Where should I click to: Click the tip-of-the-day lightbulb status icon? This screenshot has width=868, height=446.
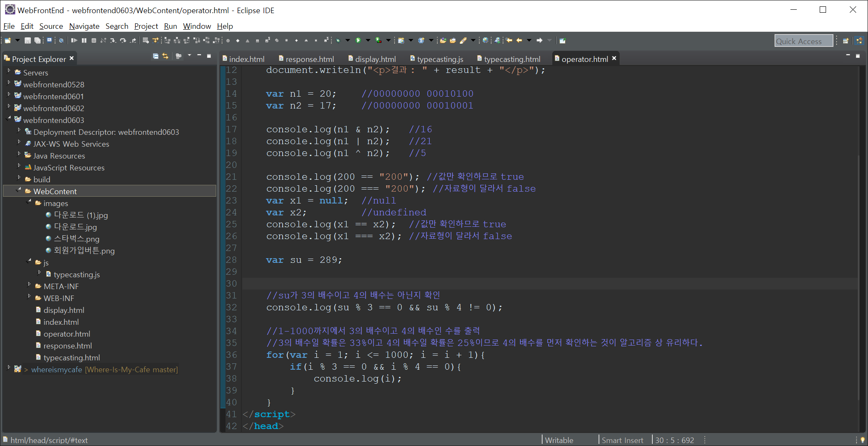pos(862,440)
